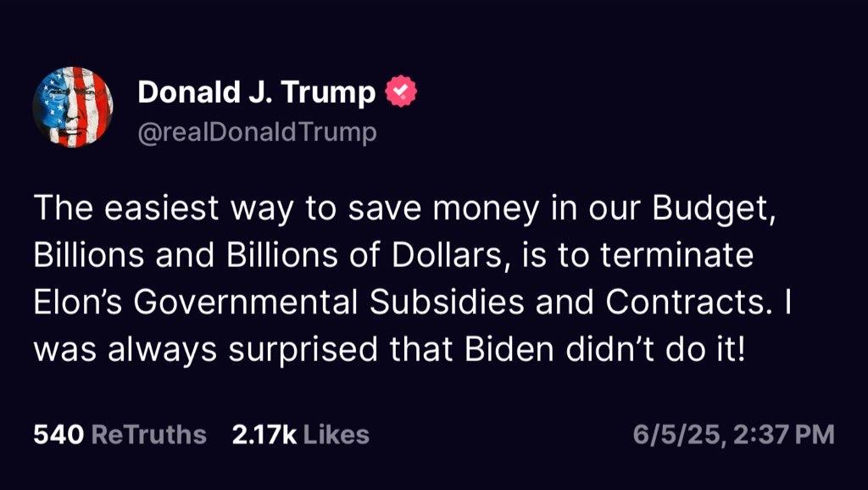Image resolution: width=868 pixels, height=490 pixels.
Task: Show who liked via 2.17k Likes
Action: point(301,434)
